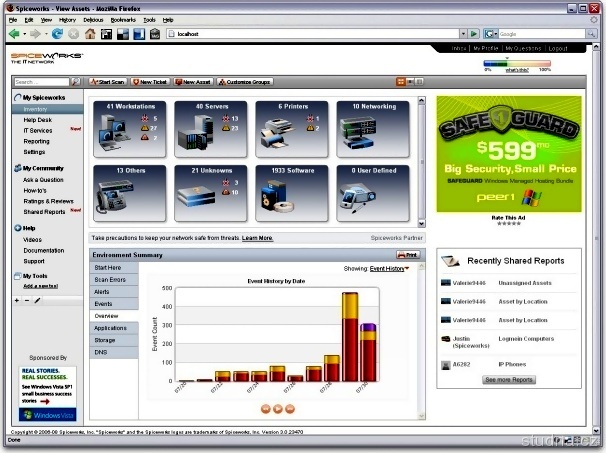Print the Environment Summary
Viewport: 606px width, 453px height.
click(408, 255)
